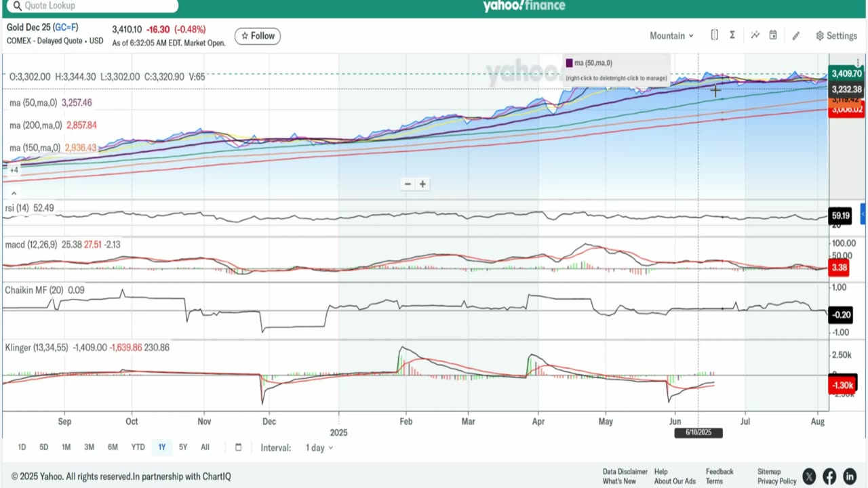The height and width of the screenshot is (488, 868).
Task: Open the Sigma indicators icon
Action: (x=732, y=35)
